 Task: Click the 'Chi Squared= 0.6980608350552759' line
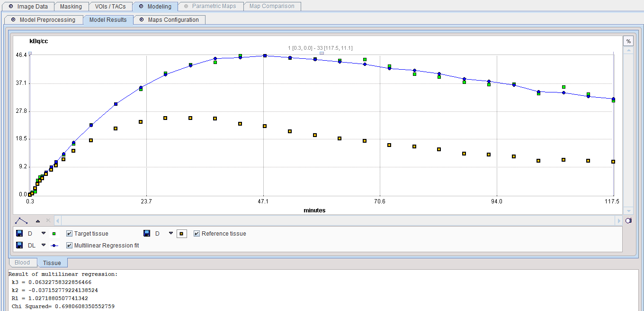[x=63, y=306]
